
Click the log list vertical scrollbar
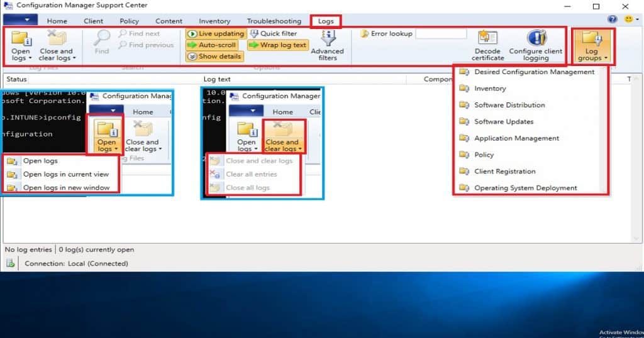(636, 158)
